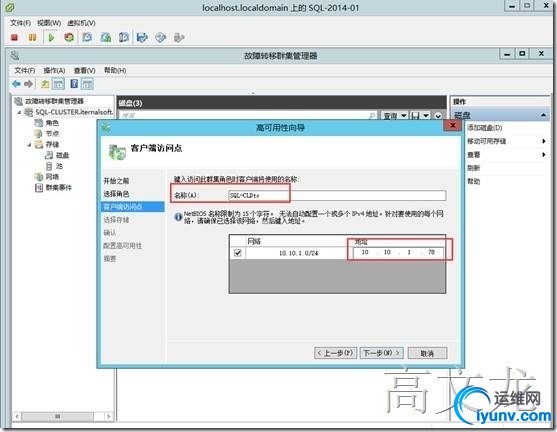Click the CD/DVD device toolbar icon
Screen dimensions: 557x432
[161, 37]
